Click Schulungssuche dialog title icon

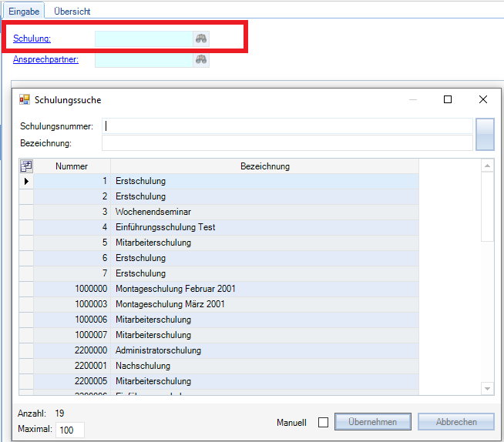pos(25,100)
